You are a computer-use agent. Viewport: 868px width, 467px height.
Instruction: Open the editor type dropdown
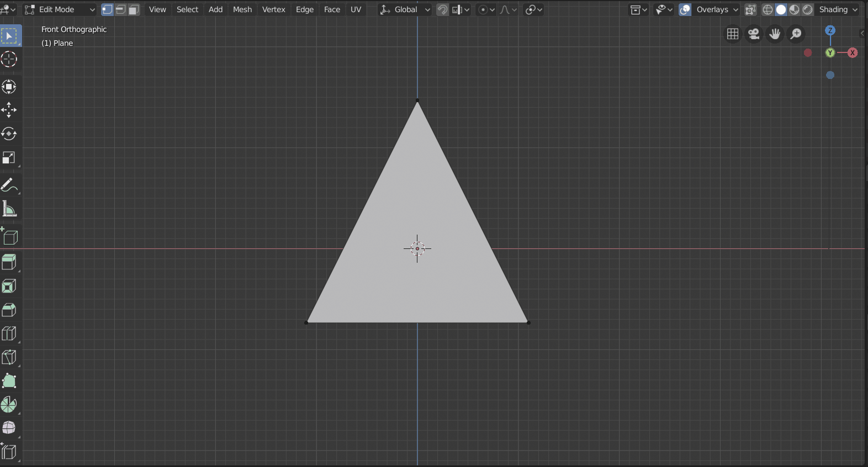tap(8, 9)
